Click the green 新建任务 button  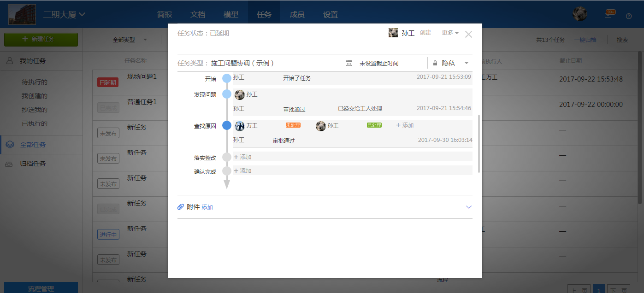pyautogui.click(x=41, y=40)
